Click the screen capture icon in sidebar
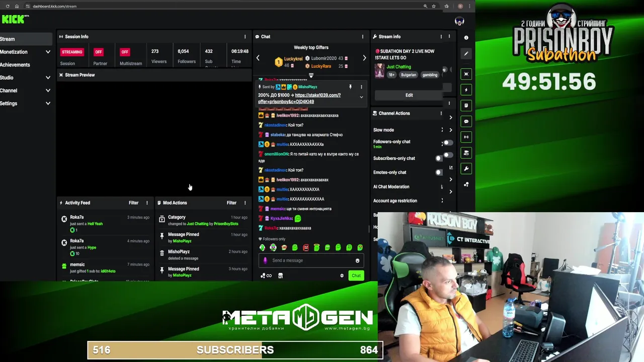644x362 pixels. click(466, 74)
